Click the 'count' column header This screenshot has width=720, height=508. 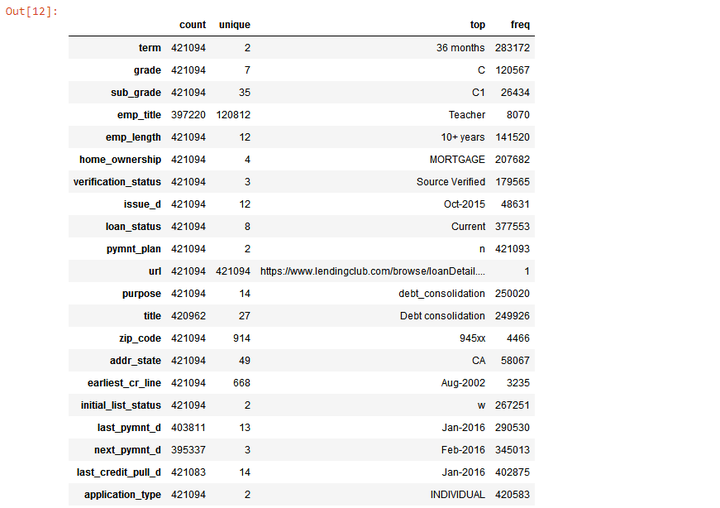pyautogui.click(x=192, y=24)
